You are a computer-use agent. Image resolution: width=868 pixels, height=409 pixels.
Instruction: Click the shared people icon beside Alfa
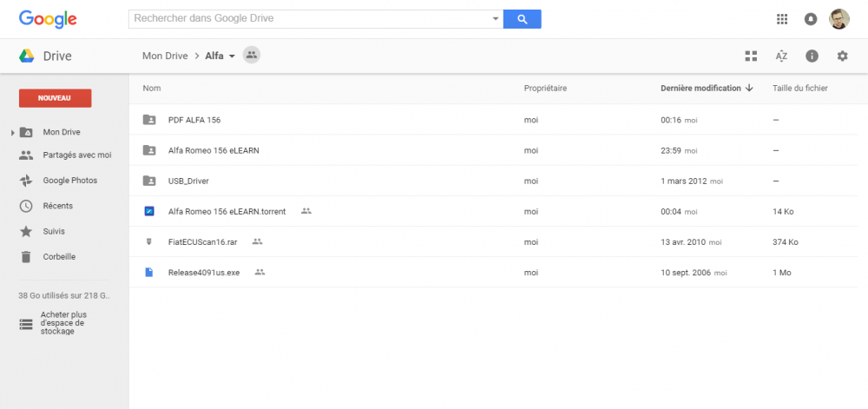252,55
